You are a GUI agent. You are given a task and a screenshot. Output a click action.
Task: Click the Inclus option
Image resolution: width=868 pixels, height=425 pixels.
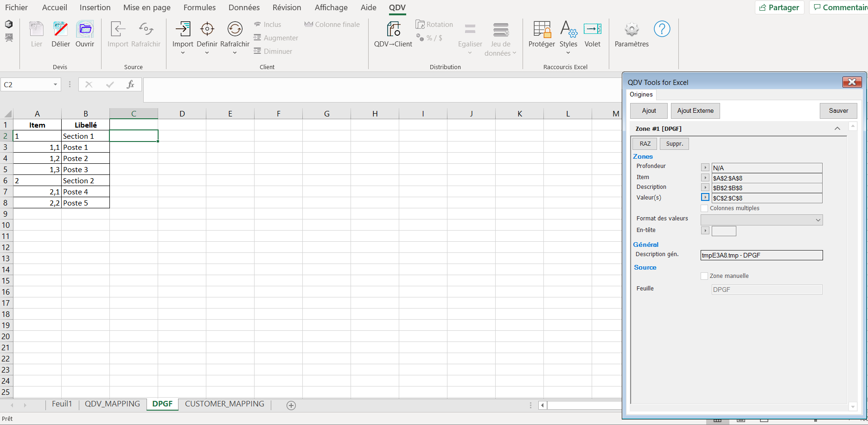point(268,25)
